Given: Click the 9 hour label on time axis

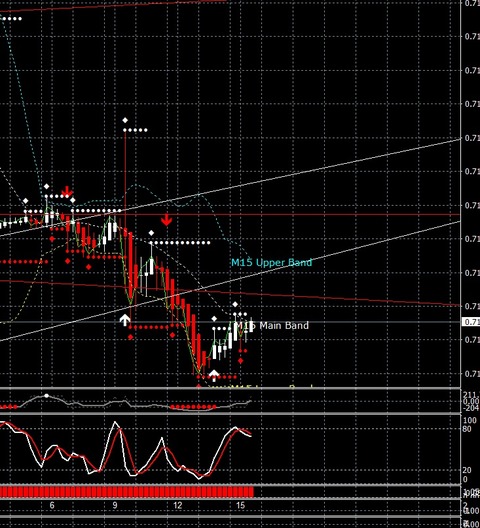Looking at the screenshot, I should 115,505.
